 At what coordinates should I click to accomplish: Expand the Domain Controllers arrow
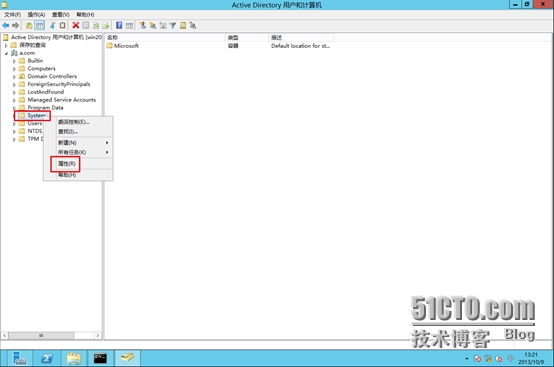pos(14,77)
